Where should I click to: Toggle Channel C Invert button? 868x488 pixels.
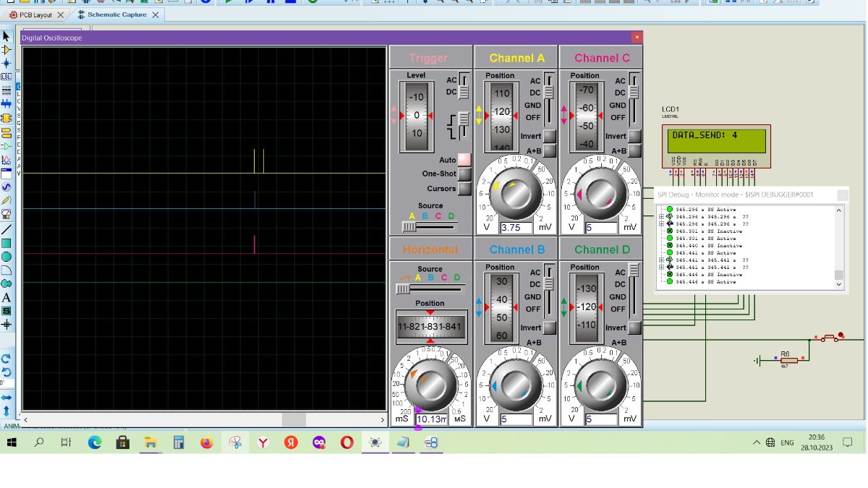(634, 136)
